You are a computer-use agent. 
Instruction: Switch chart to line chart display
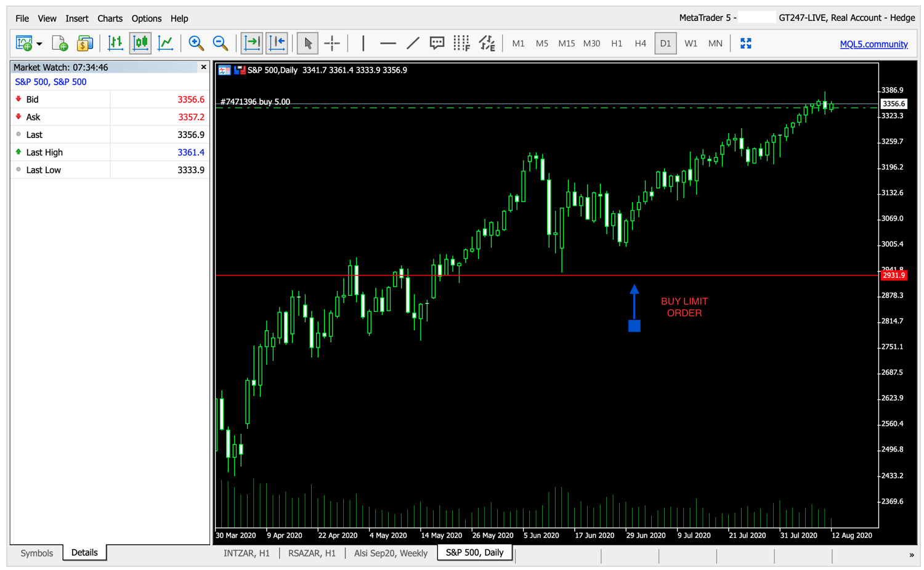pyautogui.click(x=164, y=43)
